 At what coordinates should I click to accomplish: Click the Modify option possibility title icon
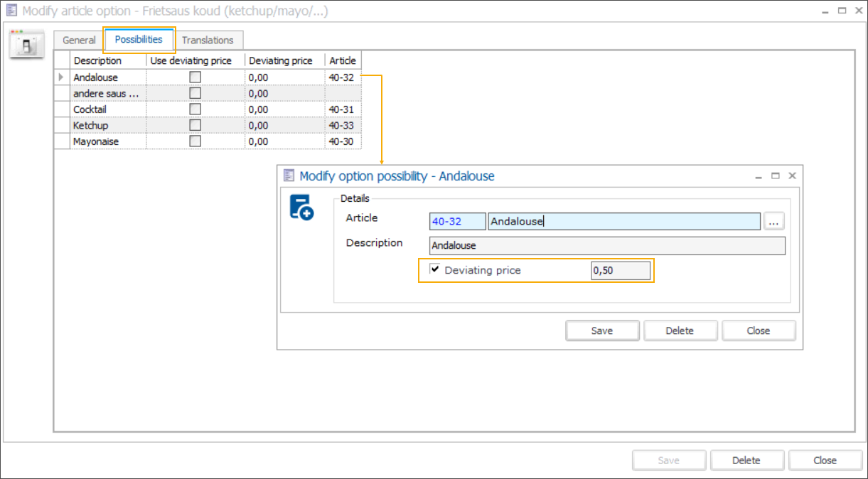pos(289,176)
